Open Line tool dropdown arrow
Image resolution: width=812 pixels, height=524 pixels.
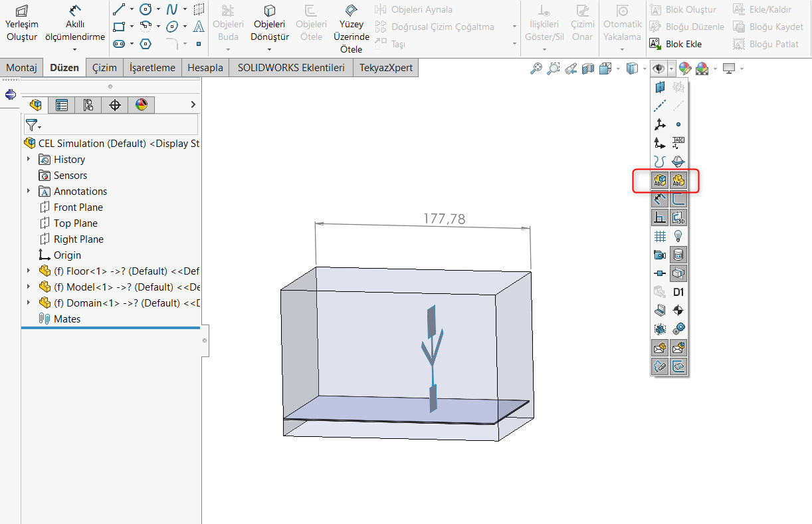[x=132, y=9]
